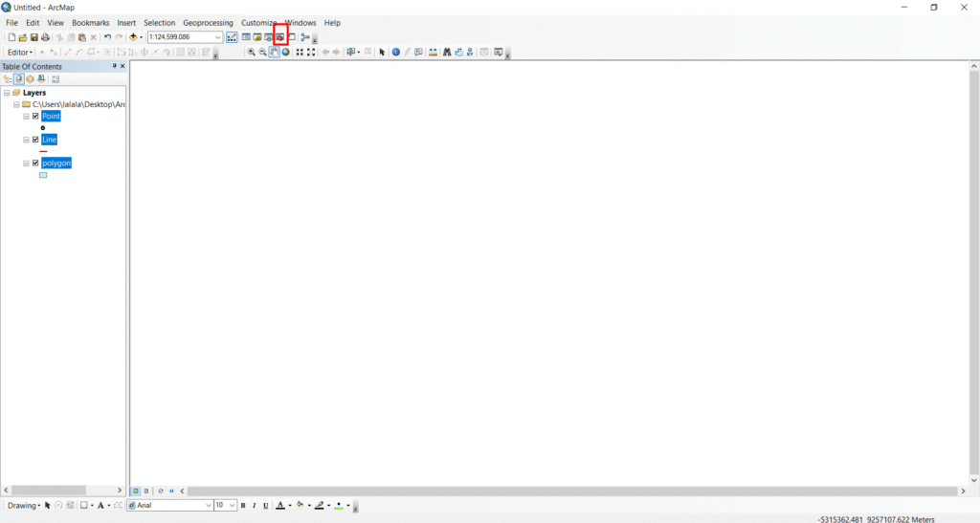The image size is (980, 523).
Task: Collapse the Line layer legend
Action: pos(26,140)
